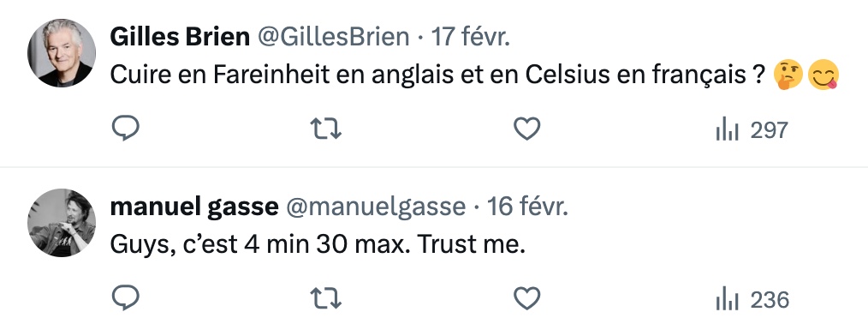The height and width of the screenshot is (336, 868).
Task: Click the thinking face emoji
Action: pos(788,75)
